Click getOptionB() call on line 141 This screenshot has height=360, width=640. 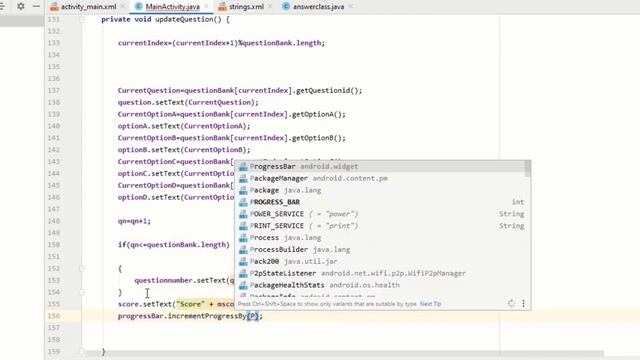318,138
